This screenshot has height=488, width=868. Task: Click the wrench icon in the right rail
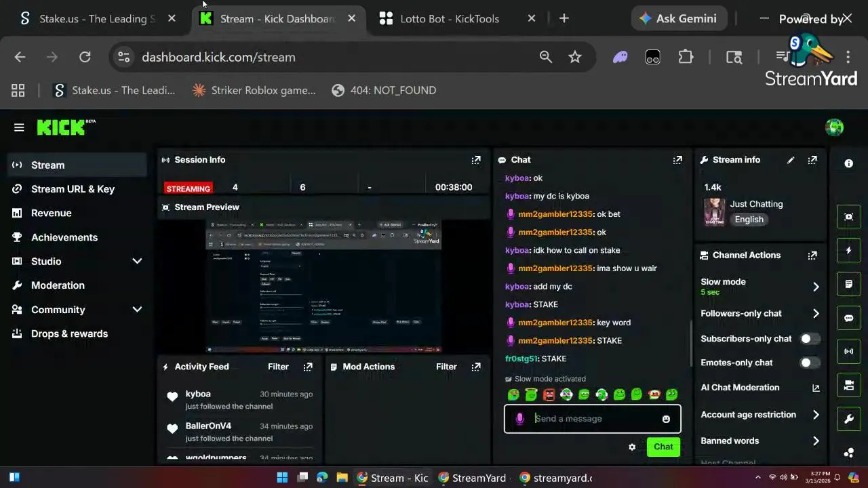tap(848, 419)
